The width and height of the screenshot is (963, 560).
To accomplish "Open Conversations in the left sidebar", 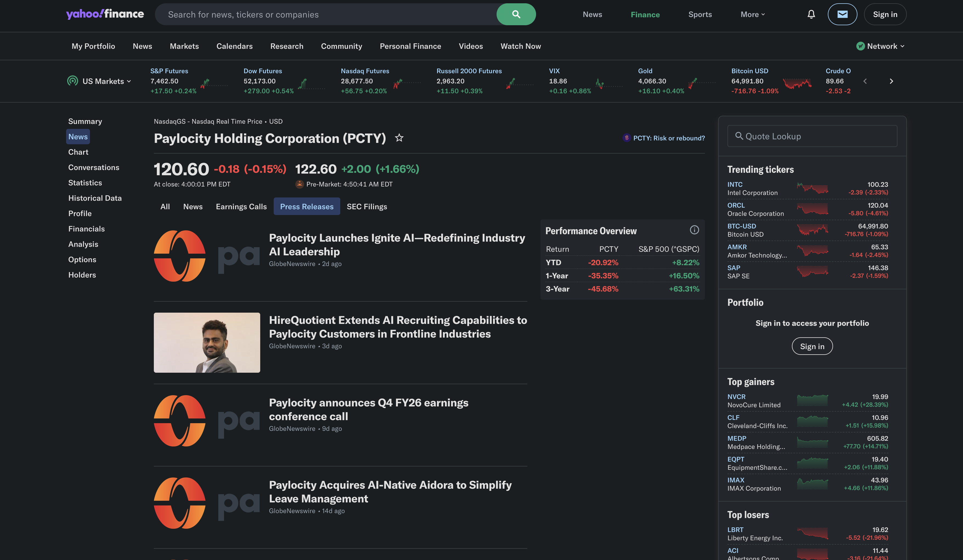I will [94, 167].
